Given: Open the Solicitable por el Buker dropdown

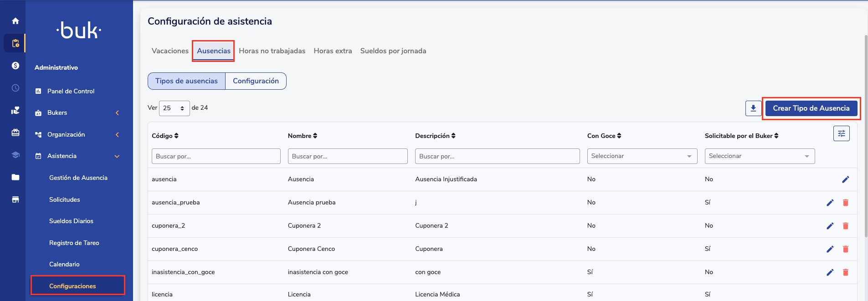Looking at the screenshot, I should coord(759,156).
